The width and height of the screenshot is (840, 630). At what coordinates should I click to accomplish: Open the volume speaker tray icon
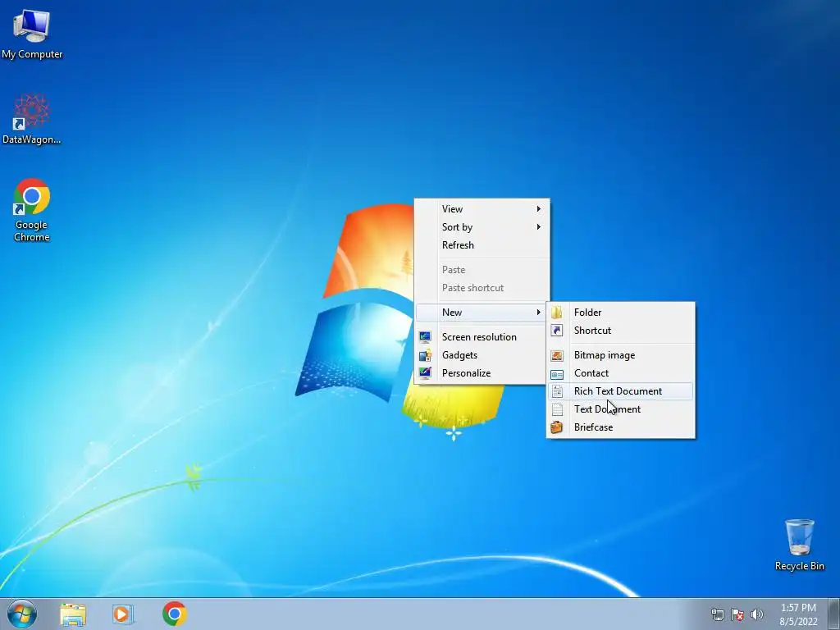coord(756,614)
